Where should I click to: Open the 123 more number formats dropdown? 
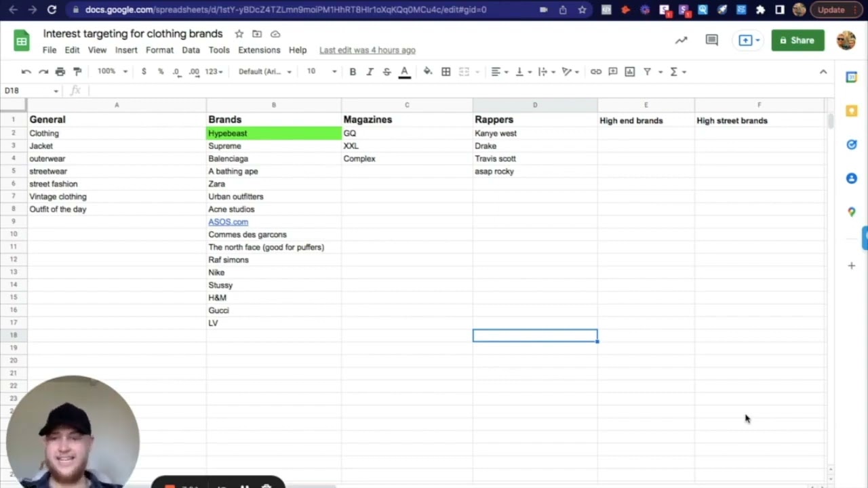[214, 72]
